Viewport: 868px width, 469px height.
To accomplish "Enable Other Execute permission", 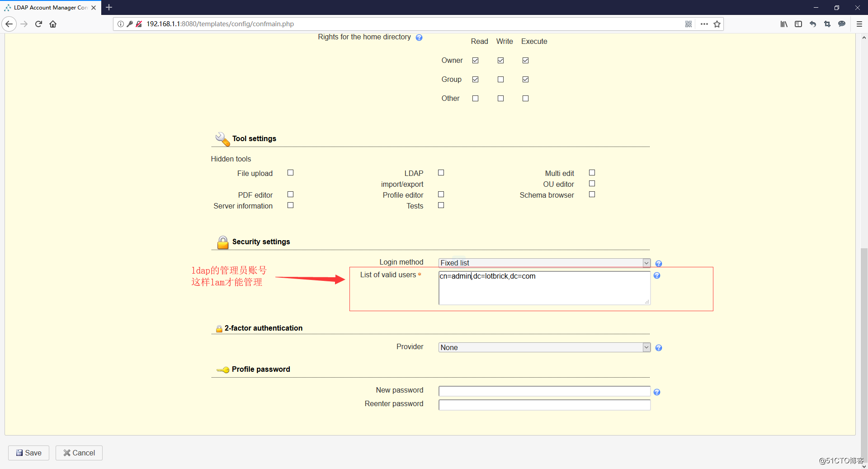I will click(x=525, y=98).
